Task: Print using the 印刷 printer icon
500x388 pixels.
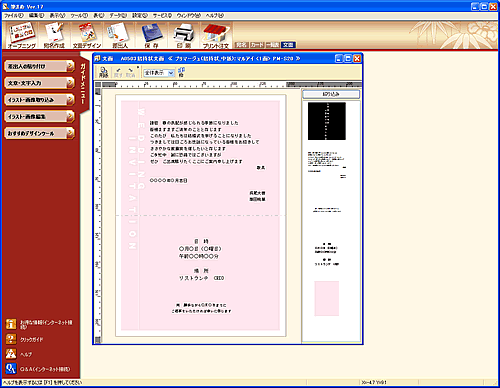Action: coord(184,35)
